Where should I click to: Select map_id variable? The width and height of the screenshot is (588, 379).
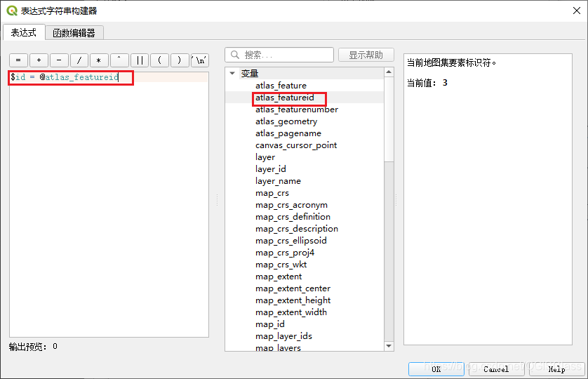coord(269,324)
